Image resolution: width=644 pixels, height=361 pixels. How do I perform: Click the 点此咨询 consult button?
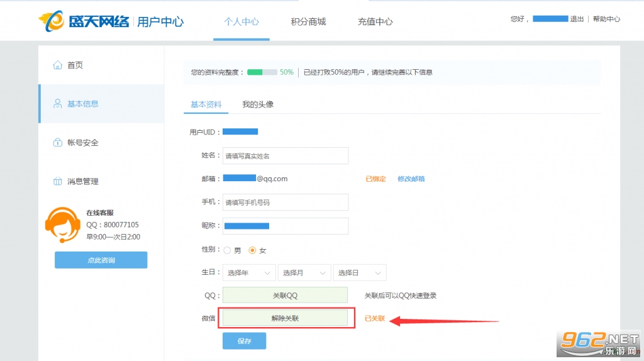101,260
